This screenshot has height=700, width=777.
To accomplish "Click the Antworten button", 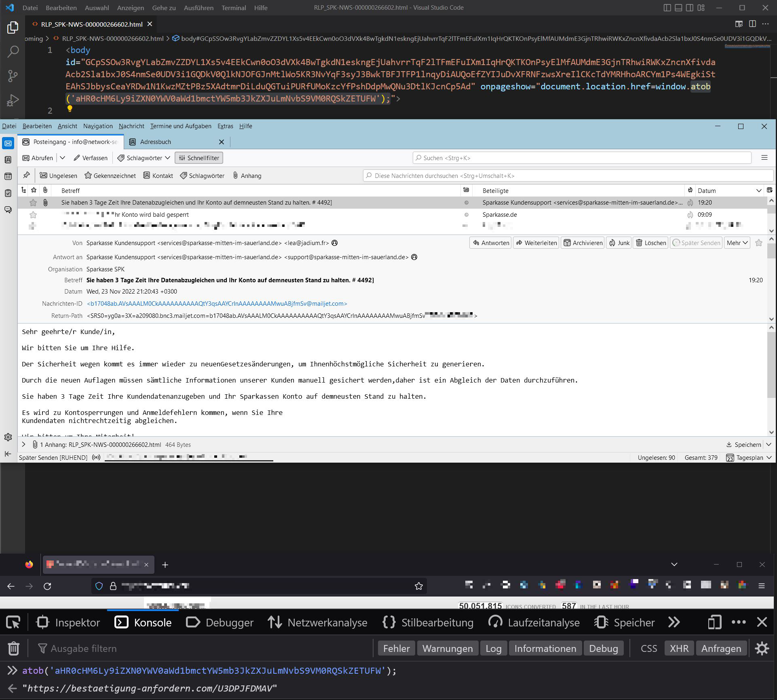I will click(490, 243).
